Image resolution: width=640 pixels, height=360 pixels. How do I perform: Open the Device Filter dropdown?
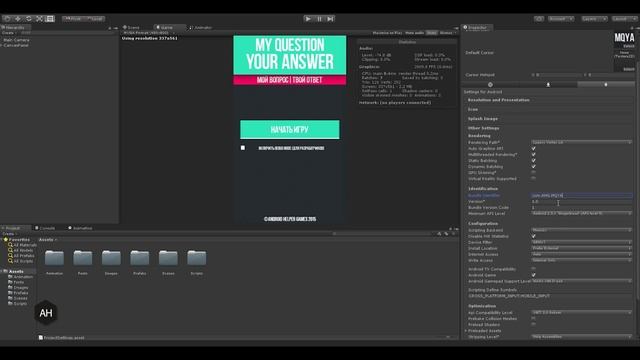click(582, 242)
